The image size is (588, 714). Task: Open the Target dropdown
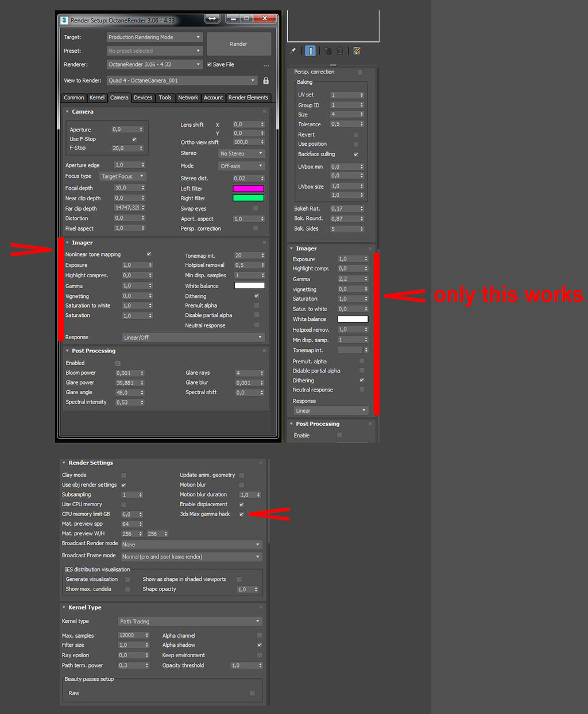pyautogui.click(x=155, y=37)
